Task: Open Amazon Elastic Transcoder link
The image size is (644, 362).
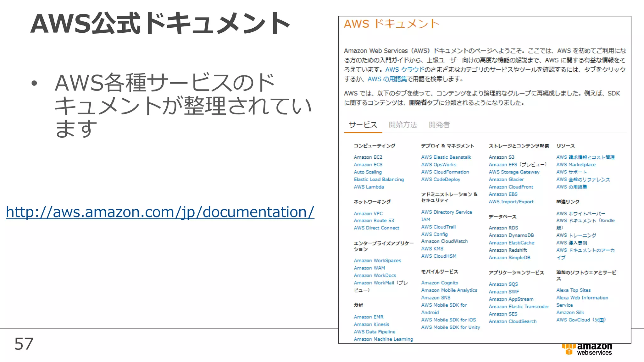Action: click(x=519, y=307)
